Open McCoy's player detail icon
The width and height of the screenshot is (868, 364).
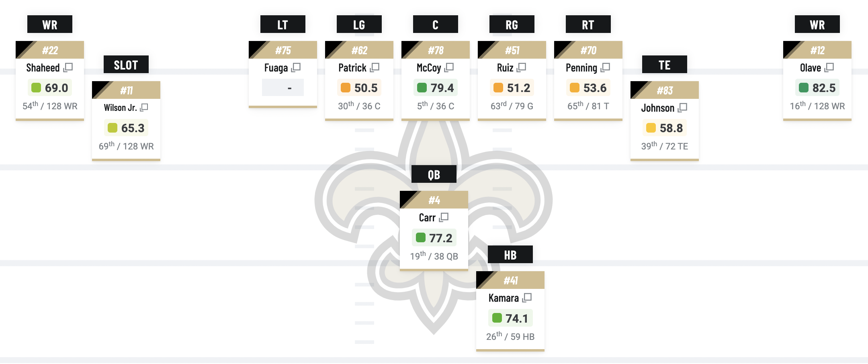[449, 67]
